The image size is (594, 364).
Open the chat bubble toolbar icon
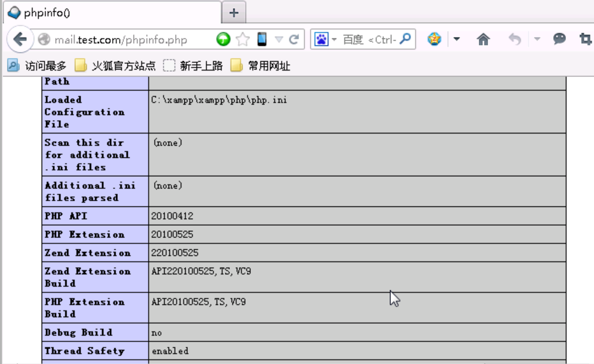tap(559, 38)
